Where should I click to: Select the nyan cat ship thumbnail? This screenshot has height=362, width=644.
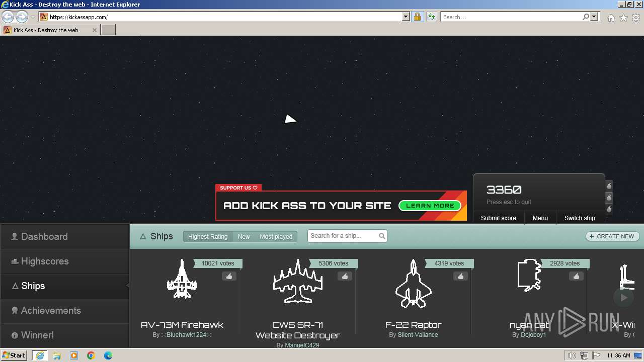tap(529, 275)
